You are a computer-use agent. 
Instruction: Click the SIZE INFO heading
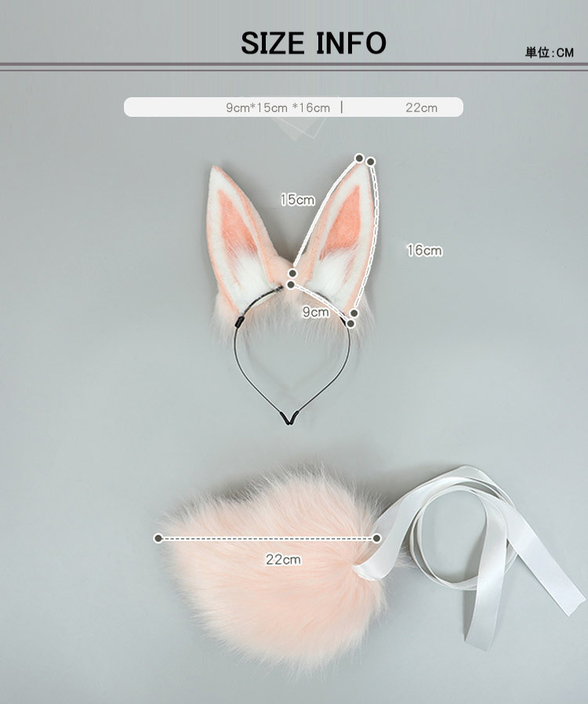(x=314, y=43)
